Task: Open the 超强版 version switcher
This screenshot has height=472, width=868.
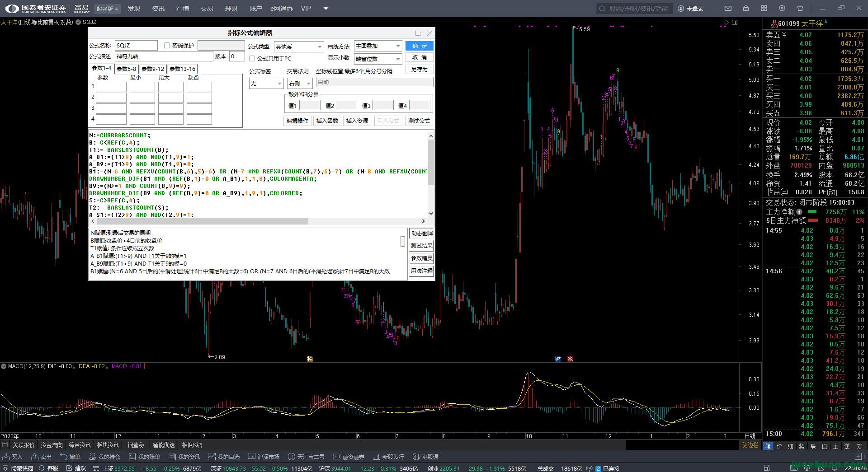Action: pyautogui.click(x=108, y=9)
